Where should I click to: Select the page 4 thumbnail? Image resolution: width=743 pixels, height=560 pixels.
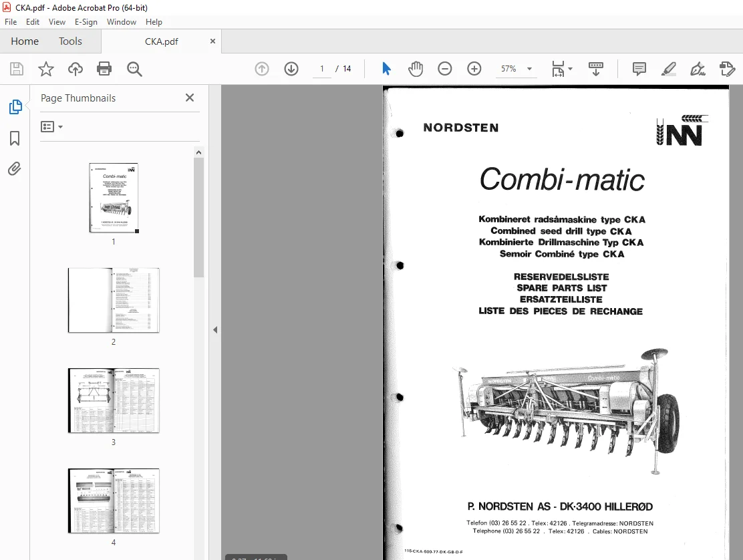coord(114,501)
